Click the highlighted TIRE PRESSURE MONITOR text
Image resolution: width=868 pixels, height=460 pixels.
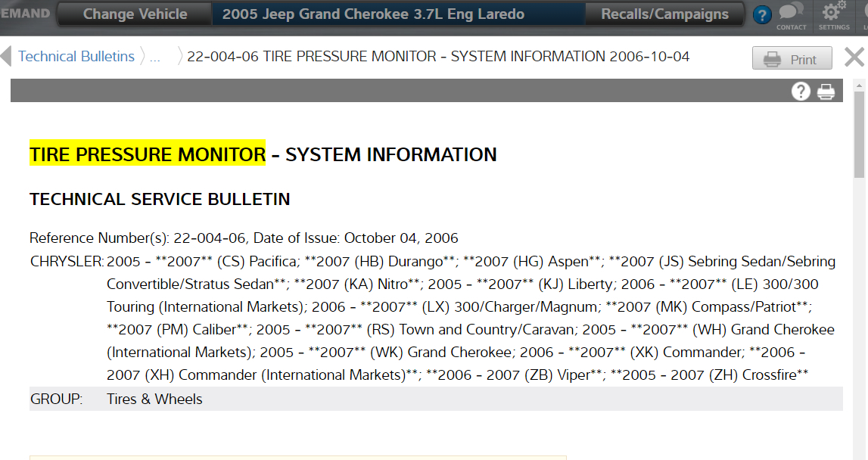click(x=148, y=154)
